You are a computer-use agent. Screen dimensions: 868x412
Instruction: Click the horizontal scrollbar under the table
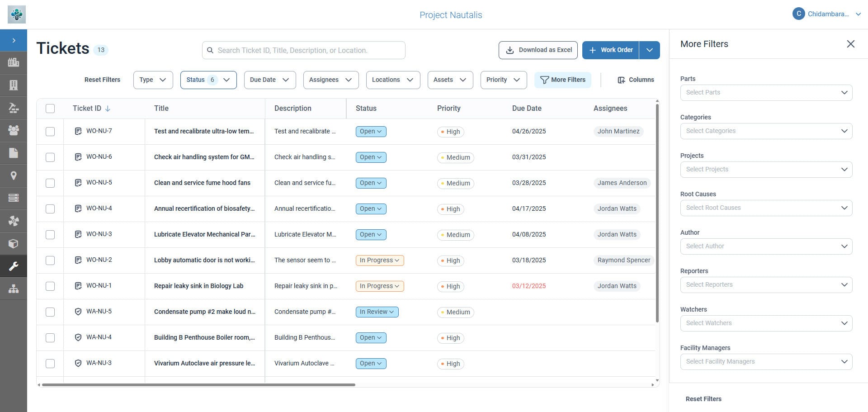pos(198,385)
